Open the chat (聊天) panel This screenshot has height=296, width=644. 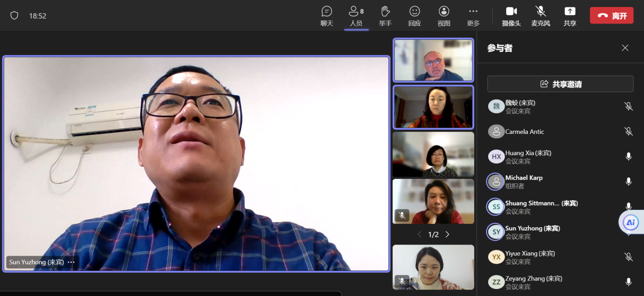click(327, 15)
